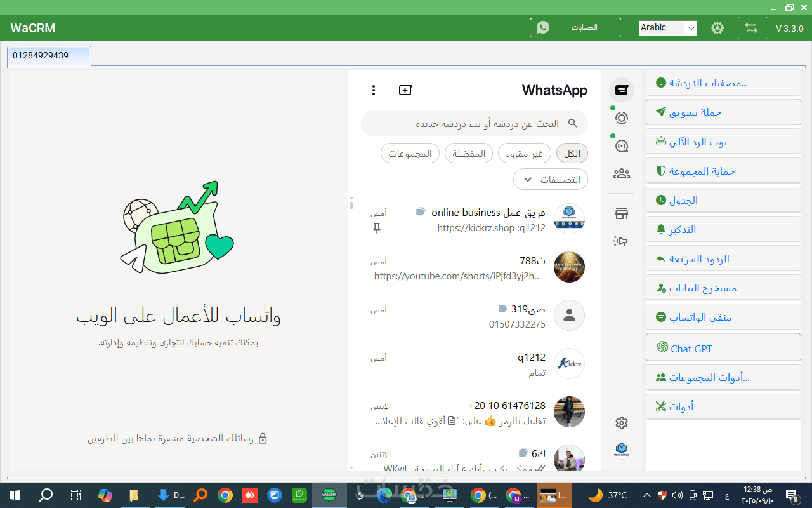Open the أدوات tools button
This screenshot has width=812, height=508.
(723, 406)
